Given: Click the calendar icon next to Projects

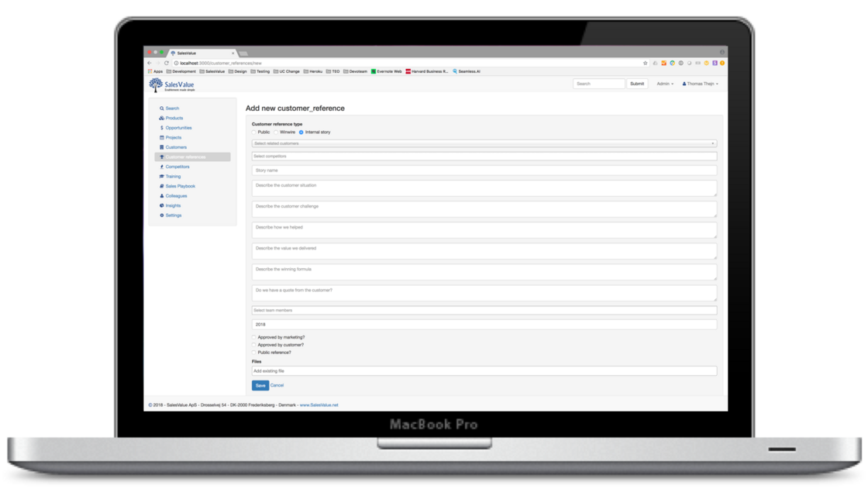Looking at the screenshot, I should 161,138.
